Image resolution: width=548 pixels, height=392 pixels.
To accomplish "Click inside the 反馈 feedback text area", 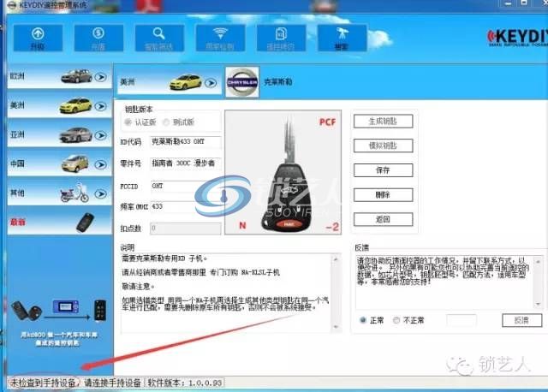I will (445, 282).
